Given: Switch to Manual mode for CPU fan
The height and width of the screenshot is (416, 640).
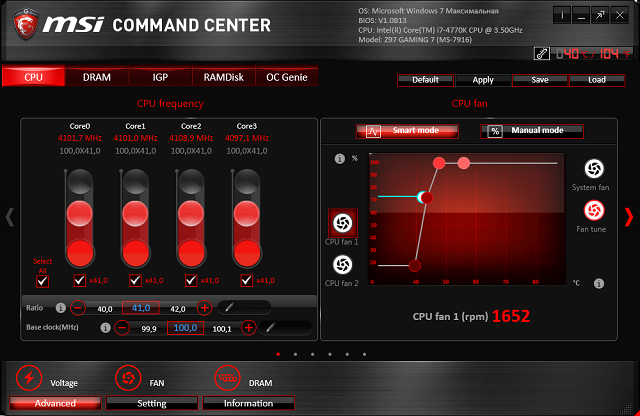Looking at the screenshot, I should pos(532,131).
